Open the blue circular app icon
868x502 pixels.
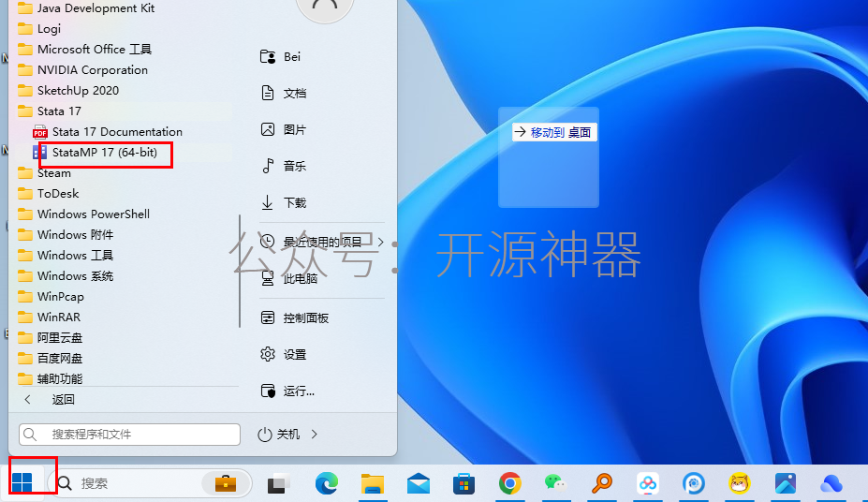click(x=694, y=483)
